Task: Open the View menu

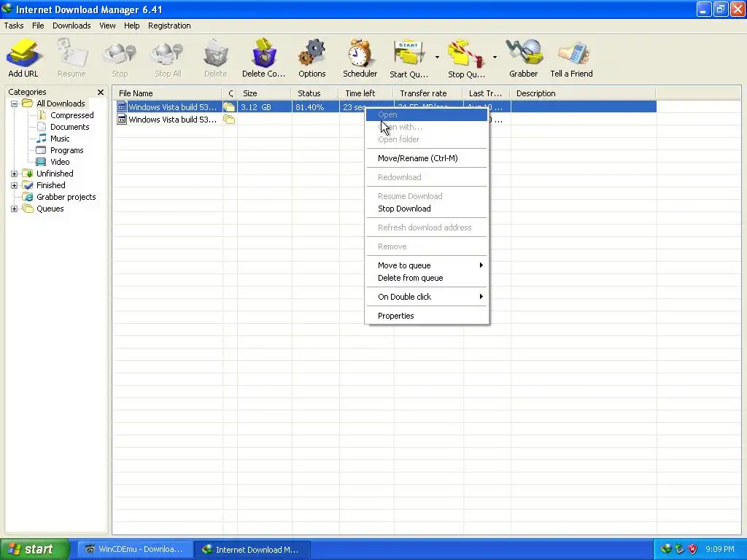Action: tap(107, 26)
